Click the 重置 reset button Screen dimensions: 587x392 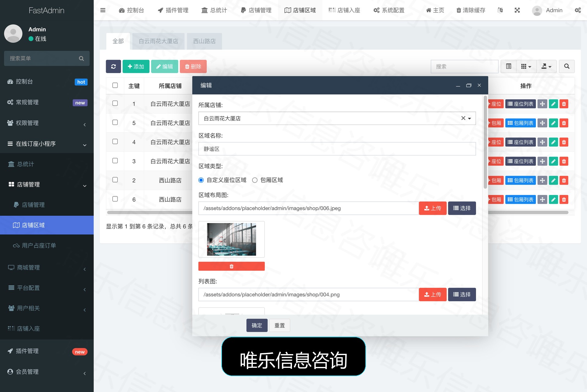pos(279,325)
